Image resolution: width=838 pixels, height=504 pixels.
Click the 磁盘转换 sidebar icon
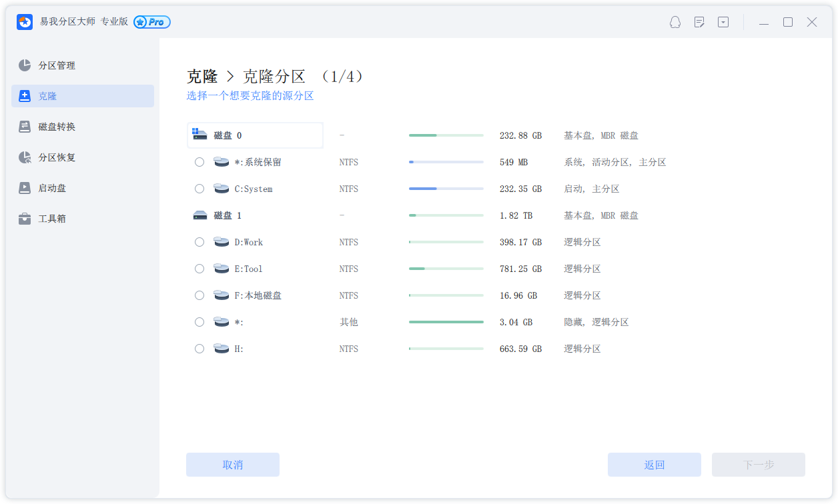coord(25,127)
